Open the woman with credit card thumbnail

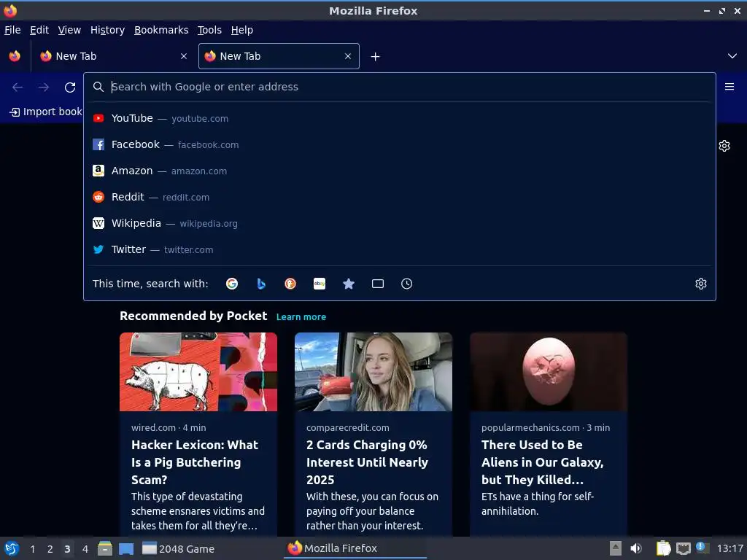pos(373,372)
